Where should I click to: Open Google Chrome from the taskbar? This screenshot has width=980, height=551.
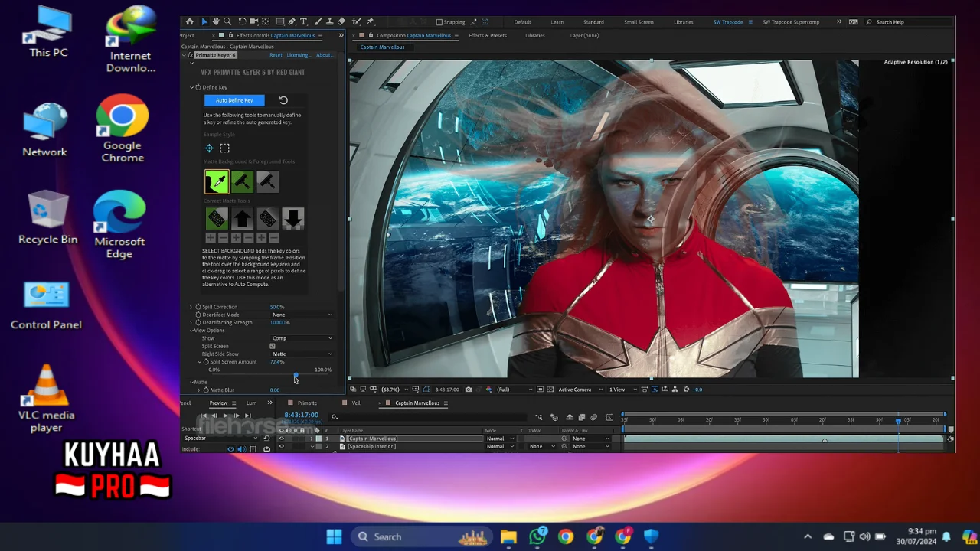[566, 536]
